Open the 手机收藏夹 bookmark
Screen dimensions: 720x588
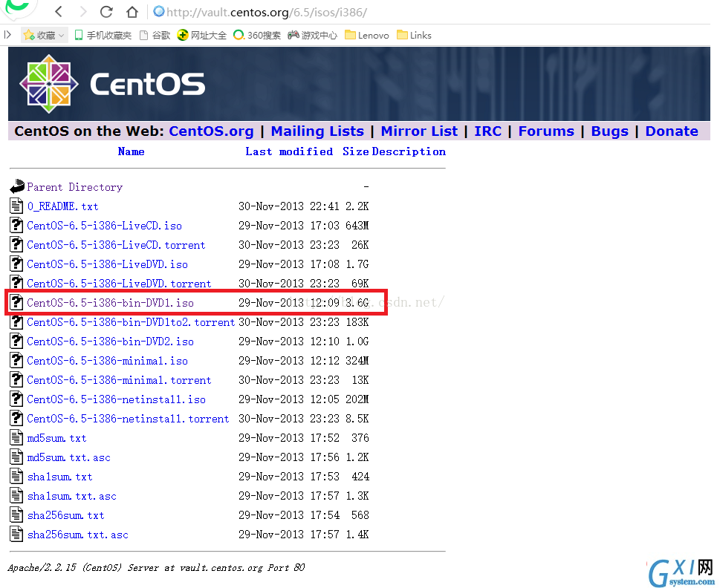[103, 35]
